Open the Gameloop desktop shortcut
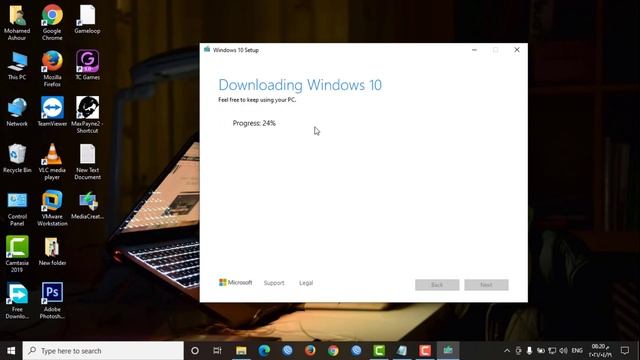The height and width of the screenshot is (360, 640). click(x=87, y=19)
